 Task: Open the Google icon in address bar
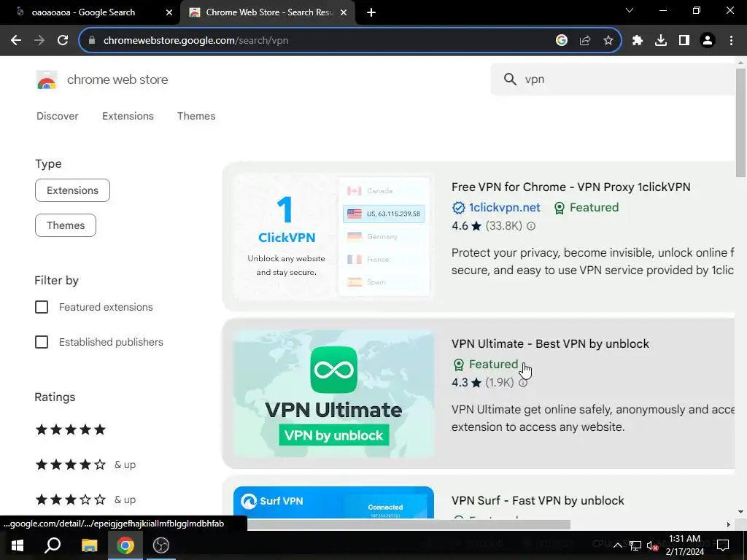coord(562,41)
